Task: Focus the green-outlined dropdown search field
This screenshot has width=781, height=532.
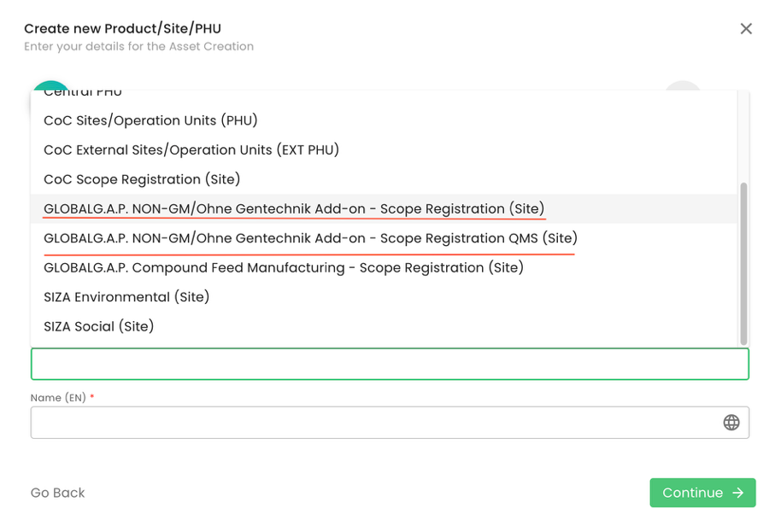Action: pos(389,364)
